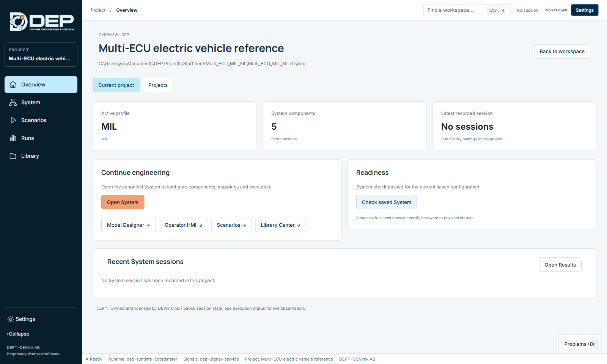Click the Overview breadcrumb item
This screenshot has width=607, height=364.
tap(127, 10)
